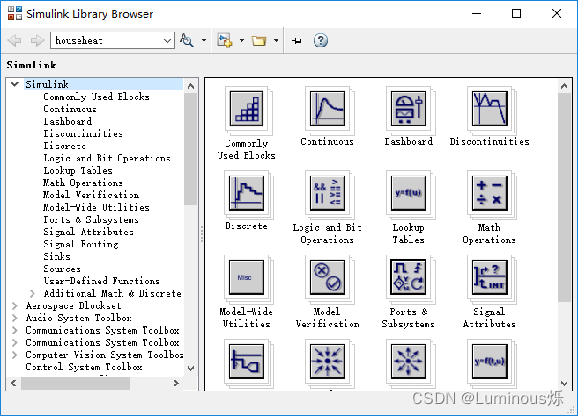Open the search term combo box dropdown arrow
Screen dimensions: 579x416
(x=168, y=40)
